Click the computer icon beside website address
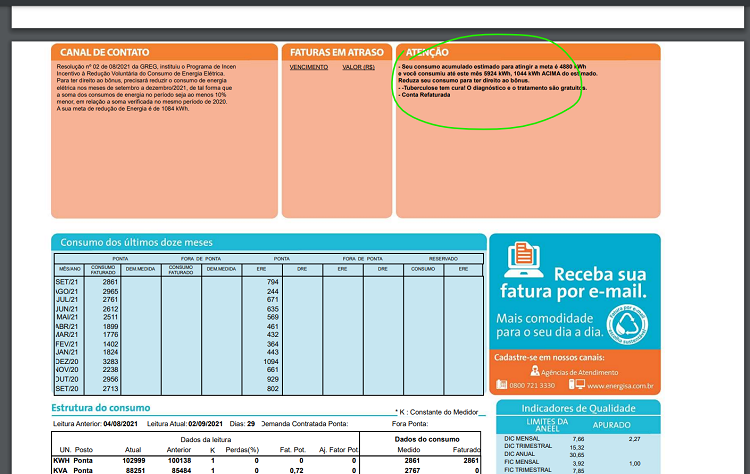Viewport: 750px width, 474px height. tap(577, 385)
